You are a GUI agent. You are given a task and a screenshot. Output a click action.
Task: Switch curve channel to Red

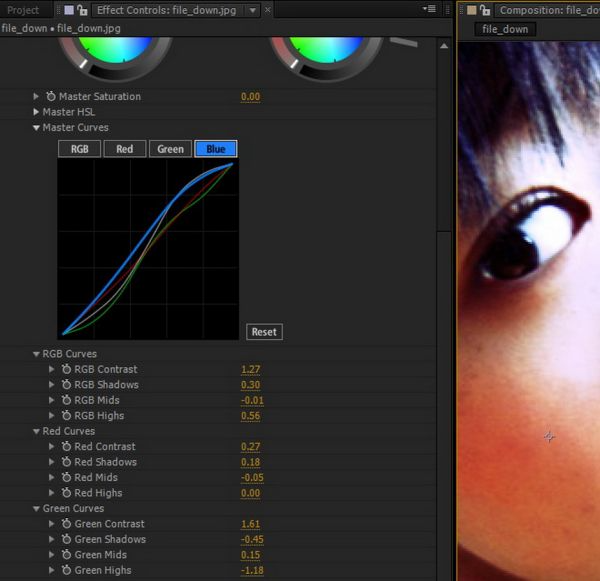pos(124,149)
